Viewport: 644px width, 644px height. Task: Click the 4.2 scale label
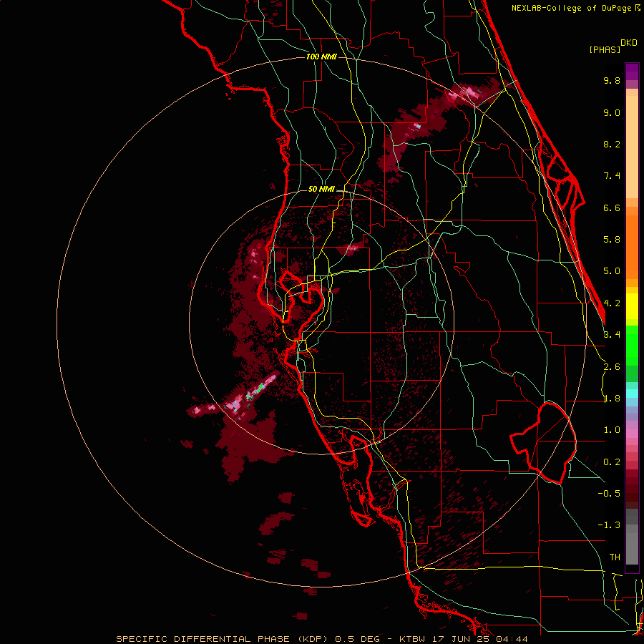coord(612,303)
